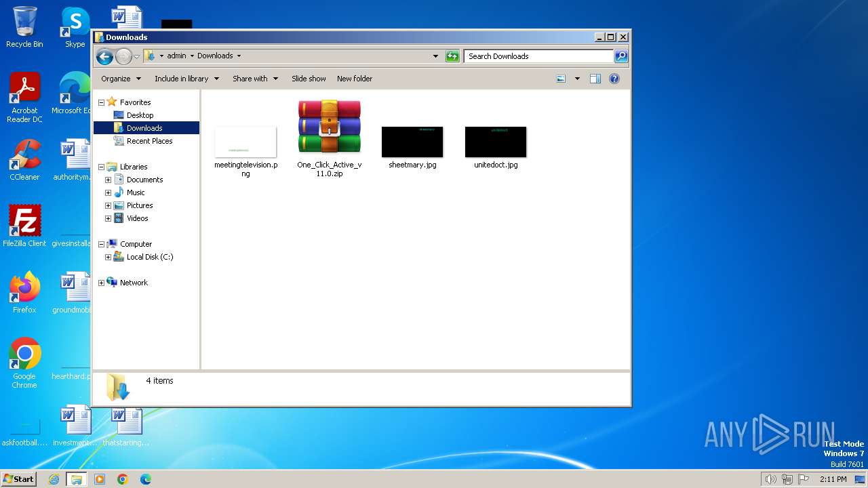Expand the Pictures library
This screenshot has width=868, height=488.
108,205
